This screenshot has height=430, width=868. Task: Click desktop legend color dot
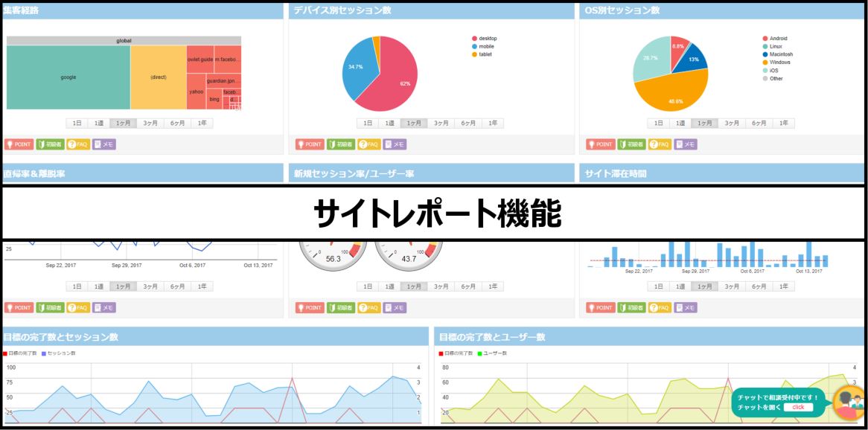474,39
